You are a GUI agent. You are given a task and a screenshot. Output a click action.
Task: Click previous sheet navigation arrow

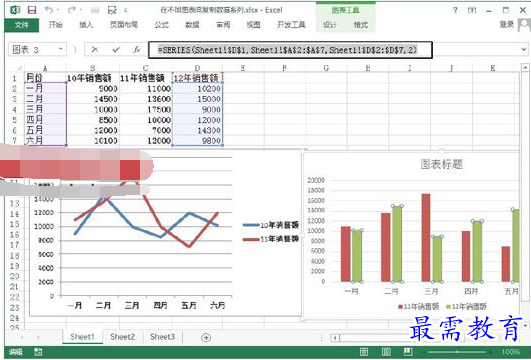pos(22,337)
